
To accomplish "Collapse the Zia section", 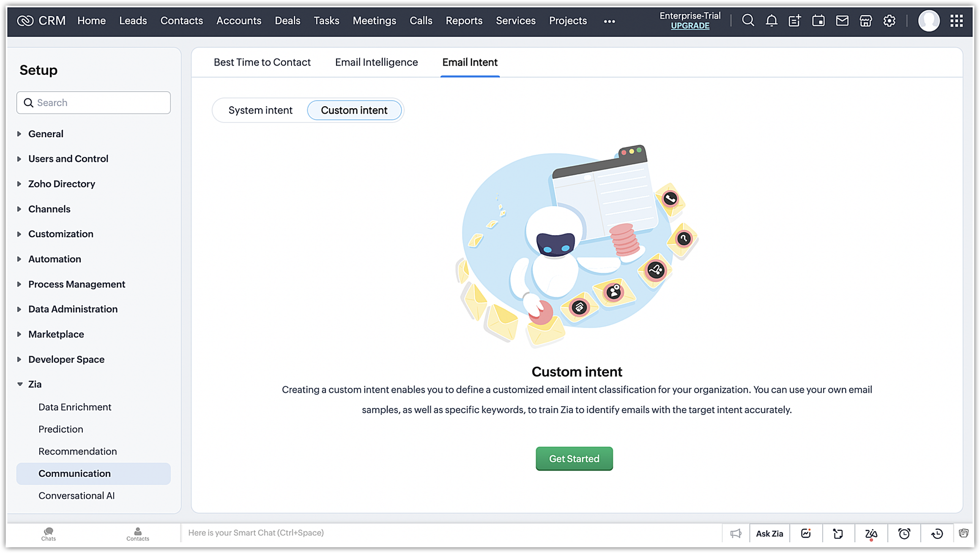I will click(34, 385).
